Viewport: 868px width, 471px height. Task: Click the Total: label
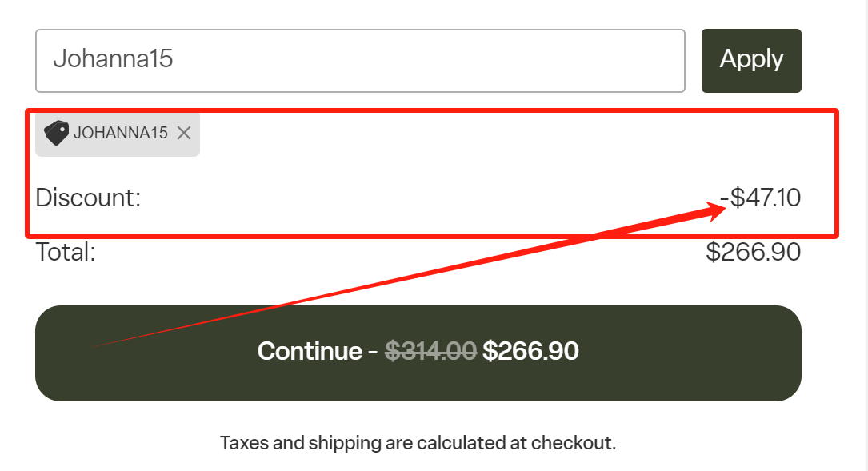(x=66, y=253)
